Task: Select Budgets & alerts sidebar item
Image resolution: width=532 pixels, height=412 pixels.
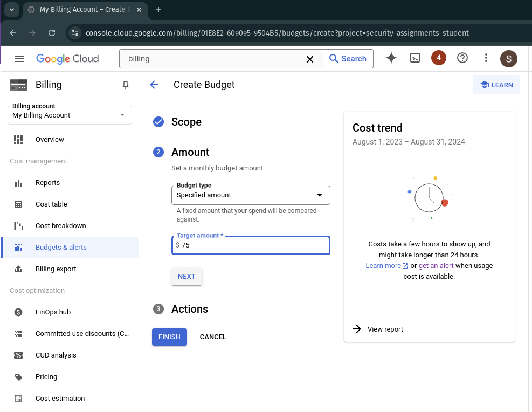Action: pyautogui.click(x=70, y=248)
